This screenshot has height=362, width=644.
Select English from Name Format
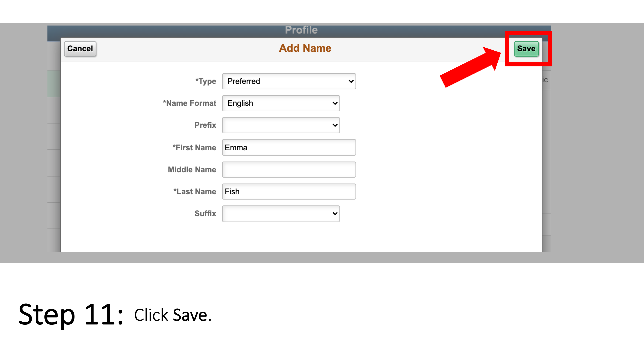[x=281, y=103]
